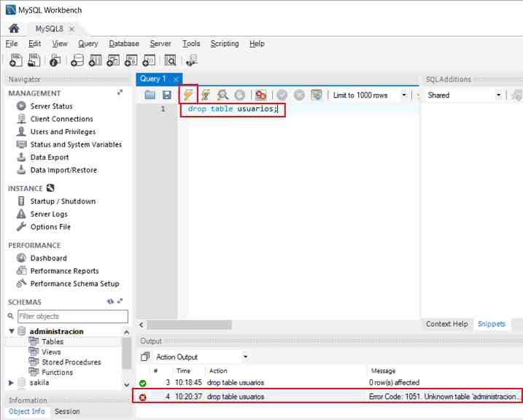Open the Database menu
Viewport: 523px width, 420px height.
(x=123, y=44)
